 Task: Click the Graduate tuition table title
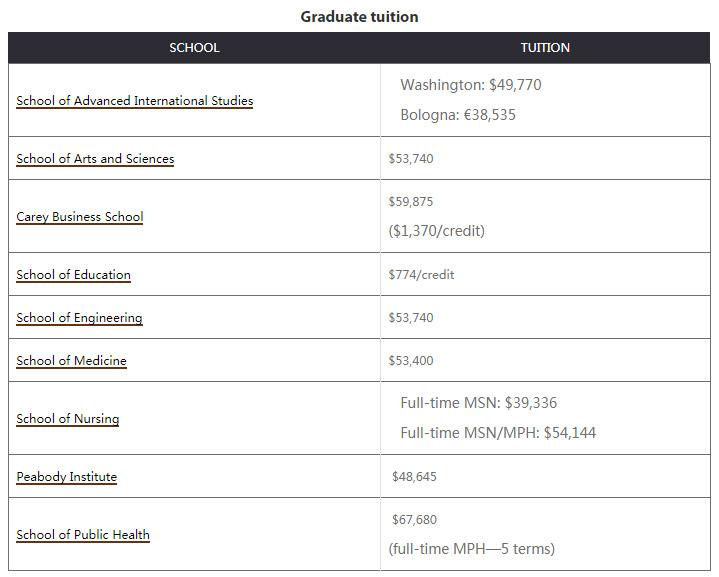pos(359,17)
